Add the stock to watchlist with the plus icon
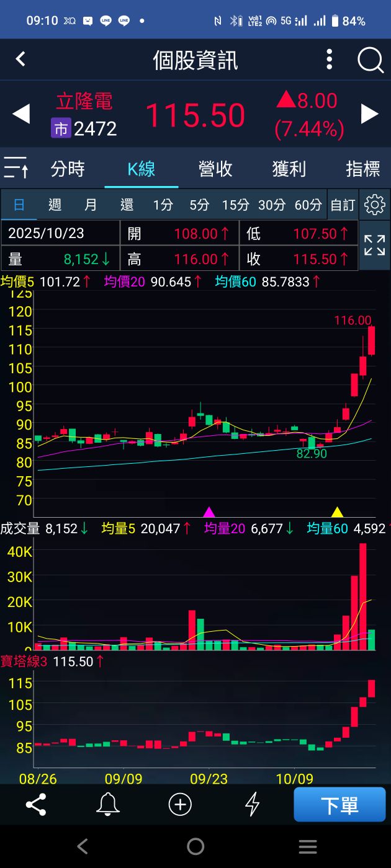Viewport: 391px width, 868px height. 180,805
